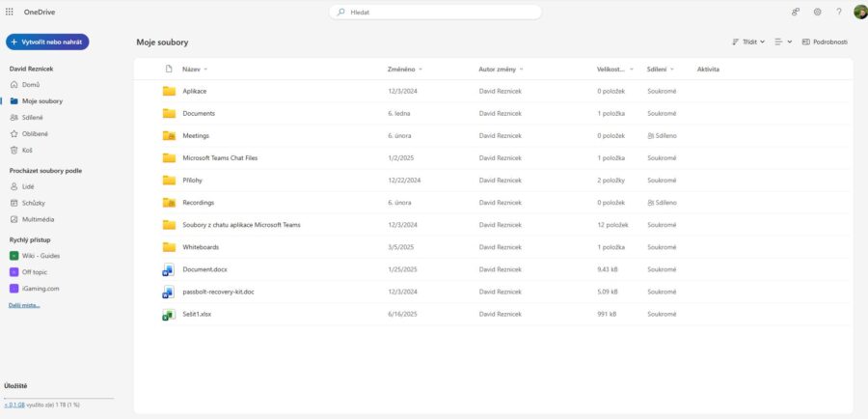The width and height of the screenshot is (868, 419).
Task: Click Sdíleno status for Recordings
Action: point(662,203)
